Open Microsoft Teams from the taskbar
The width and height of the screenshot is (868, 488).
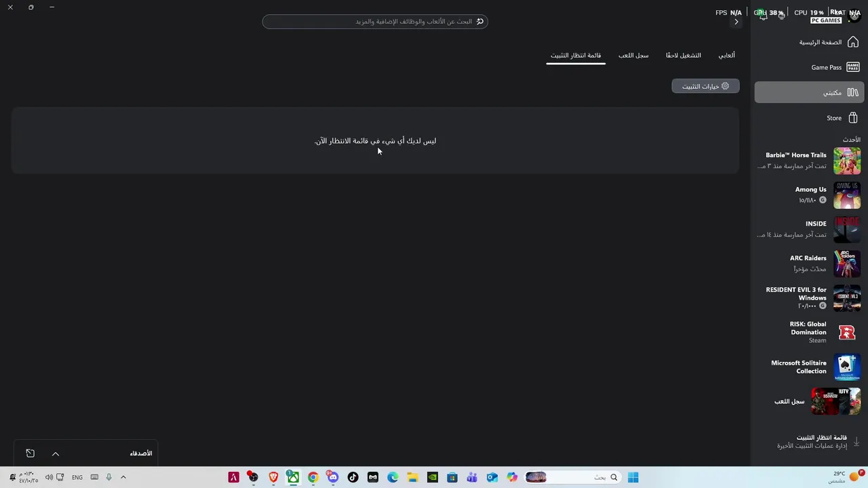[x=472, y=477]
